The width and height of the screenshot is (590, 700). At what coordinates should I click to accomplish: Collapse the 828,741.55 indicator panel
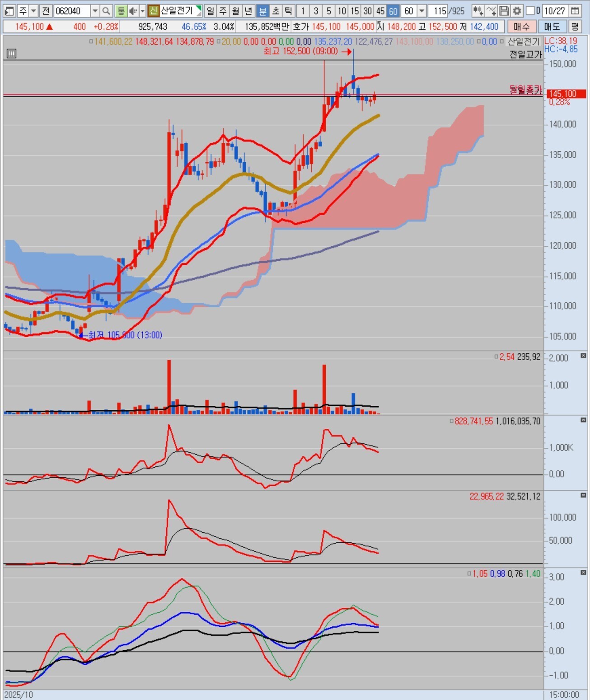point(583,420)
